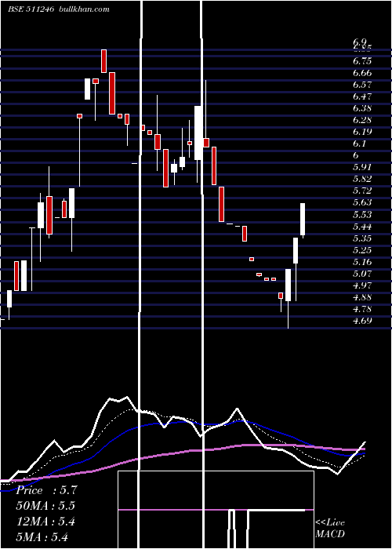
Task: Click the Price : 5.7 readout
Action: [x=45, y=490]
